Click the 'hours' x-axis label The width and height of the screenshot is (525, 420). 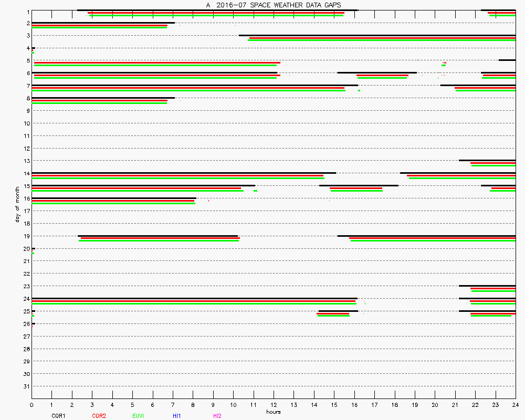point(274,412)
